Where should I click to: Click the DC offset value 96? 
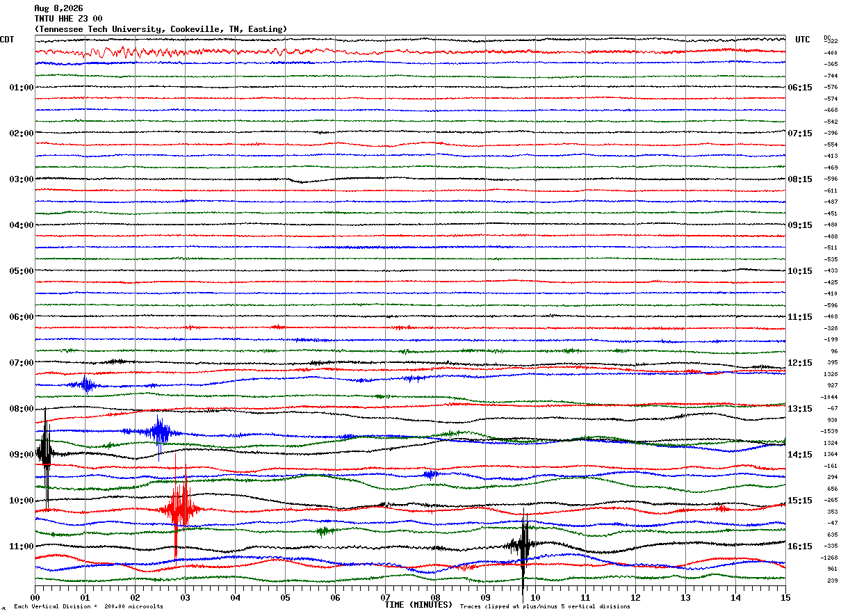pyautogui.click(x=834, y=351)
